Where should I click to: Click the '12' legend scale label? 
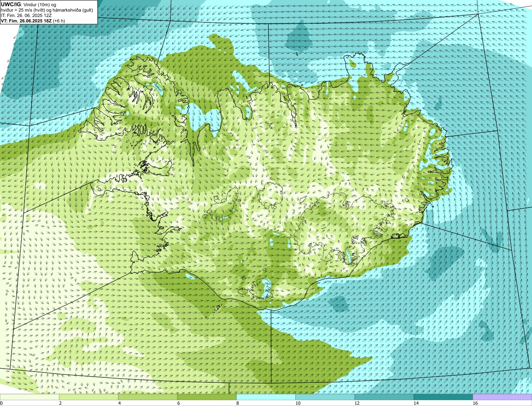[357, 403]
